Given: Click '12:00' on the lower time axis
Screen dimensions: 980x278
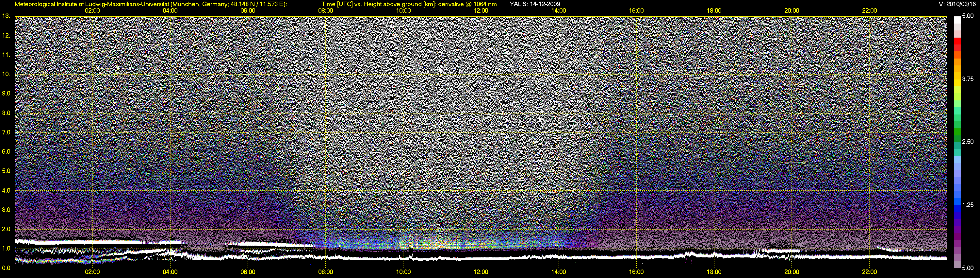Looking at the screenshot, I should [481, 272].
